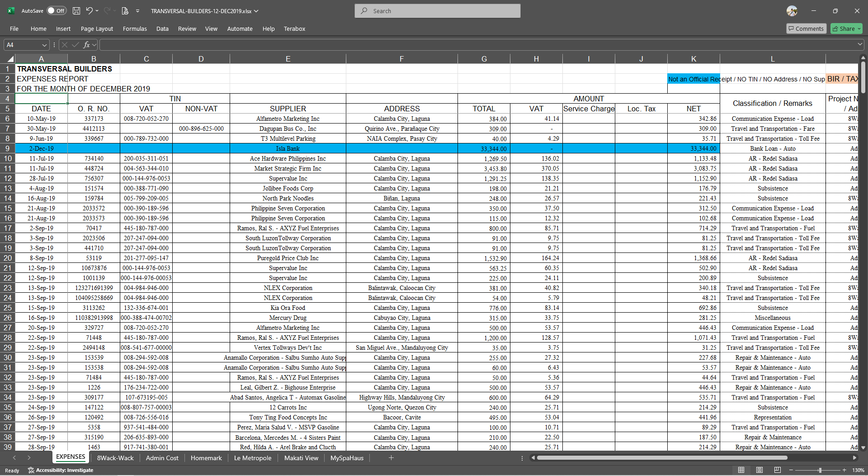Expand the formula bar chevron
Image resolution: width=868 pixels, height=476 pixels.
859,45
